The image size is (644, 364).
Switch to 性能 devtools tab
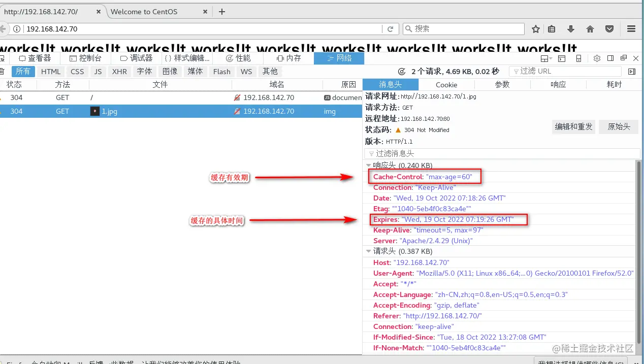point(238,58)
